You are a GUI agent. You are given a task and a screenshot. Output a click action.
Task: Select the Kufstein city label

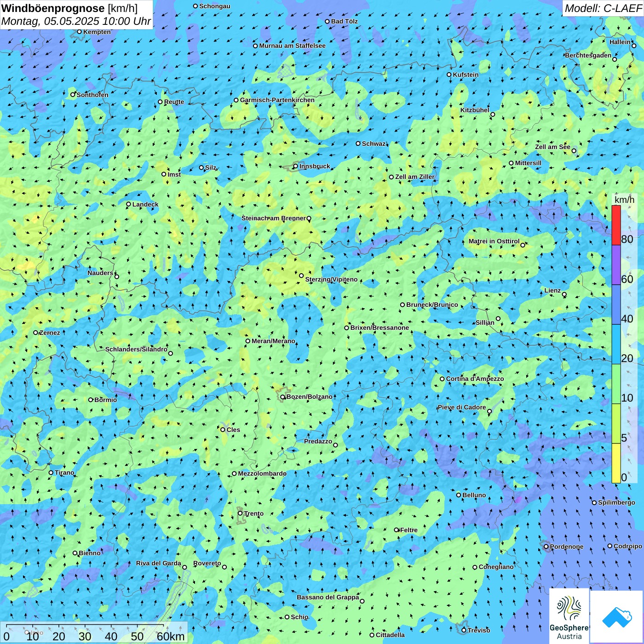pyautogui.click(x=466, y=75)
